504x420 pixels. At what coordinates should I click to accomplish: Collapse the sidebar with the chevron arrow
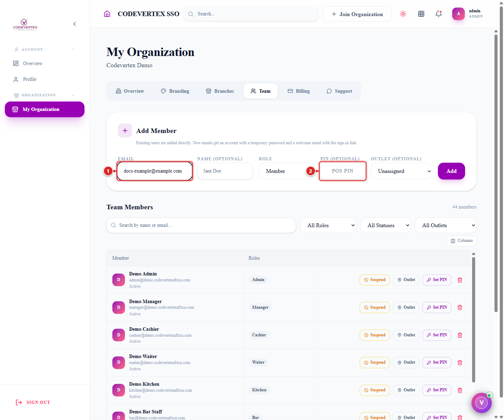(75, 24)
